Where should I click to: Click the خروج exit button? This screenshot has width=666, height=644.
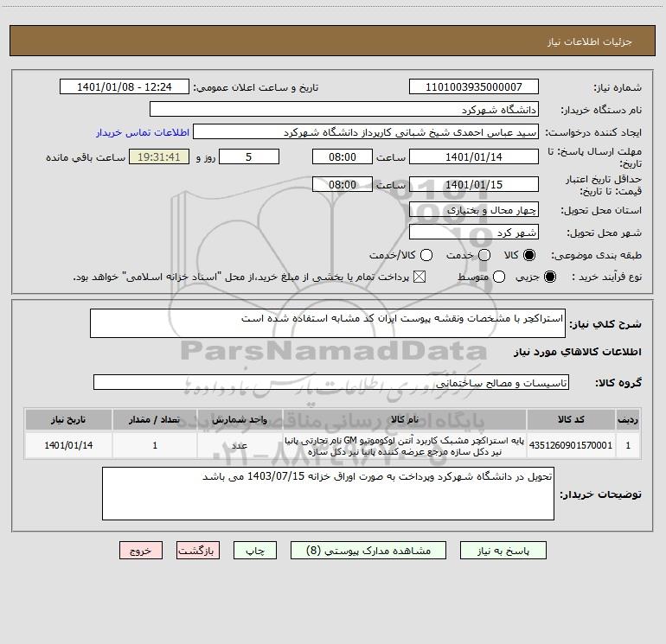click(x=141, y=550)
